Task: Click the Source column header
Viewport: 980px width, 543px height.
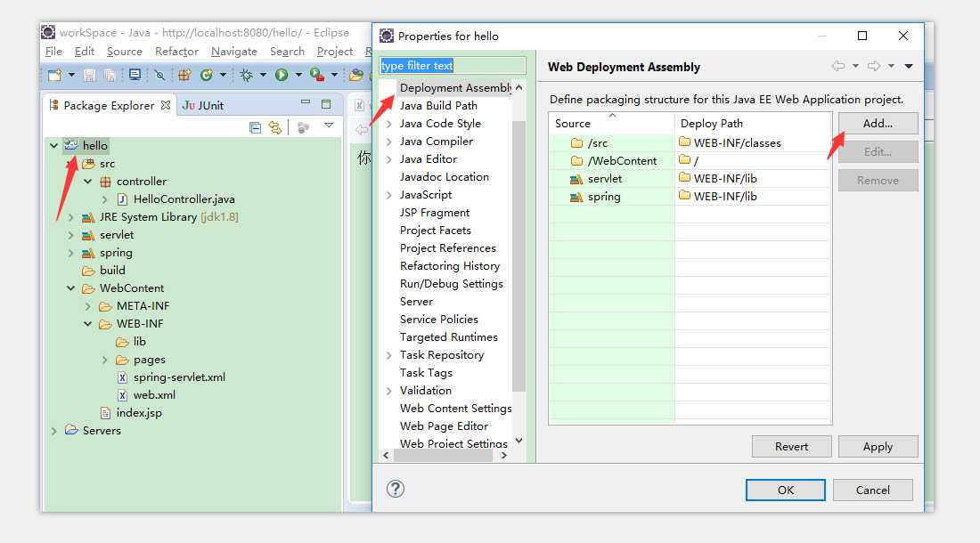Action: click(612, 123)
